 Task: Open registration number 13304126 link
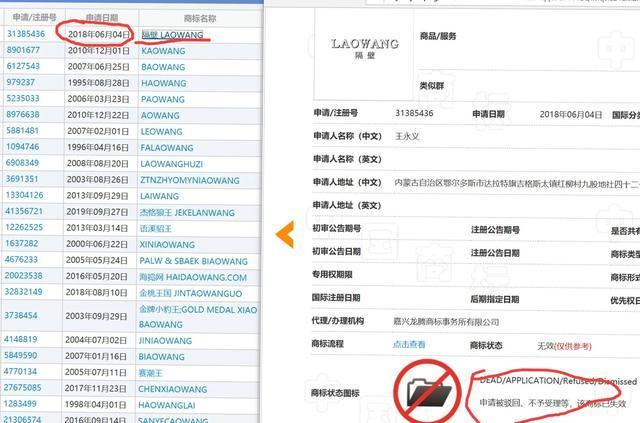(24, 195)
